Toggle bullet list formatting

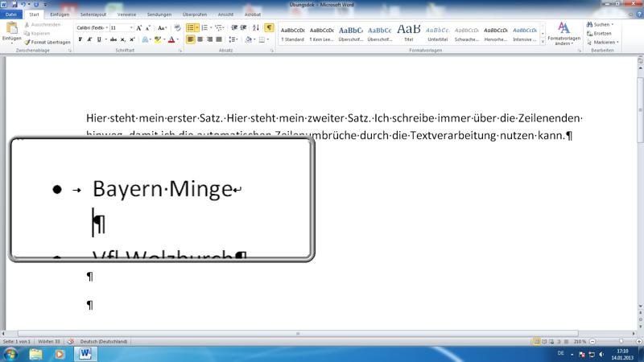coord(190,27)
